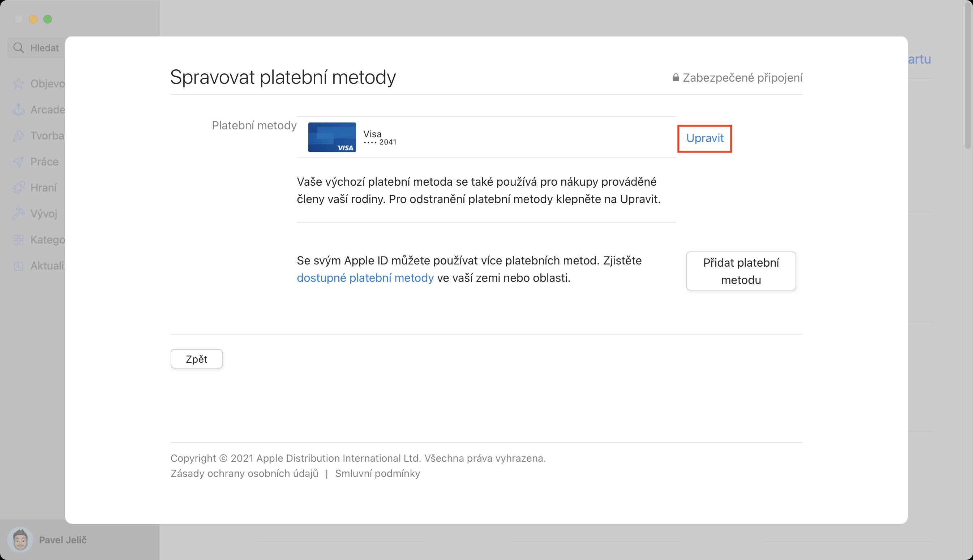Click the Visa card thumbnail image

(x=332, y=137)
